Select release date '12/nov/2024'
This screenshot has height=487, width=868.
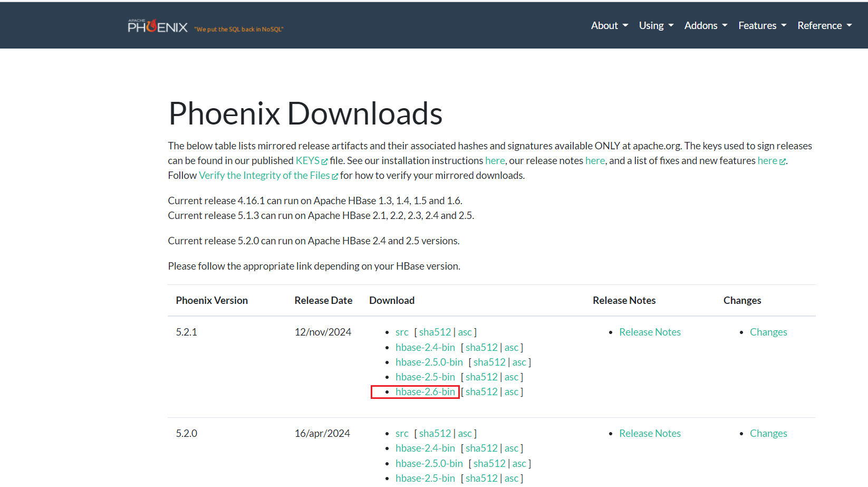(x=323, y=332)
